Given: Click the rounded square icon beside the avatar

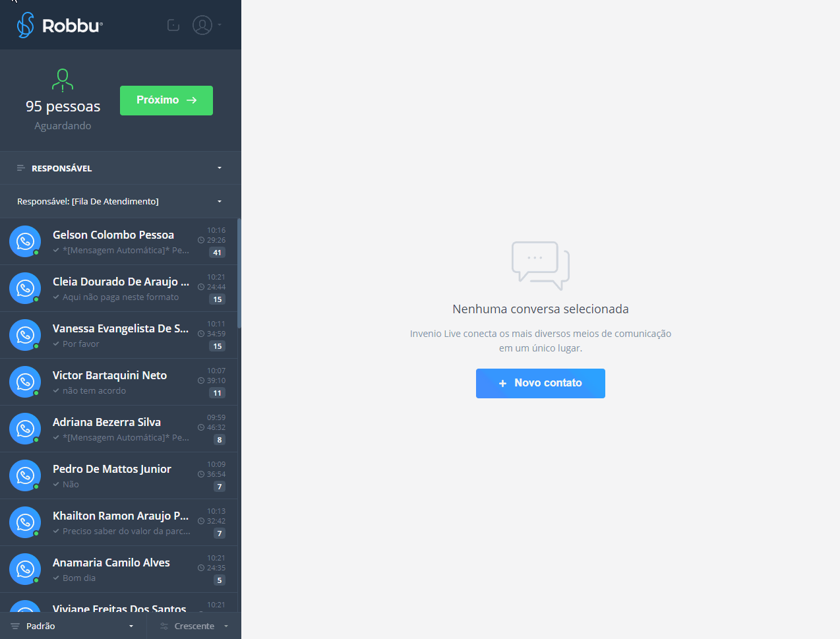Looking at the screenshot, I should coord(173,25).
